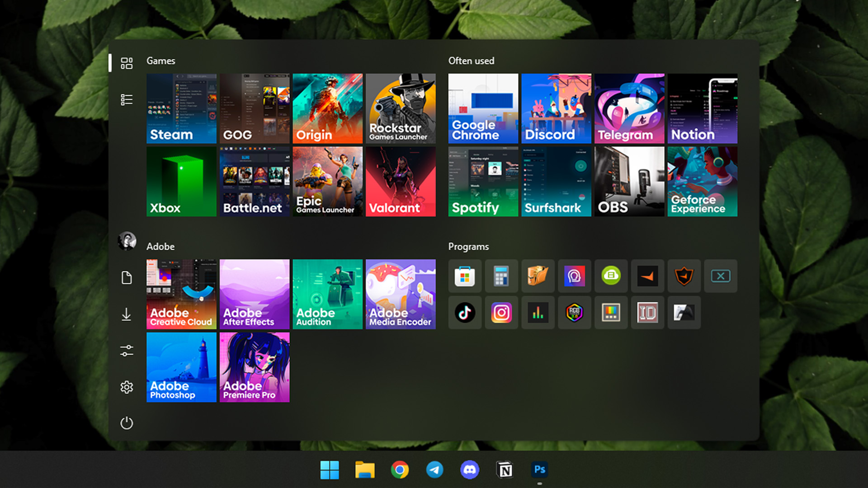Open the WinRAR archive icon
This screenshot has height=488, width=868.
538,276
